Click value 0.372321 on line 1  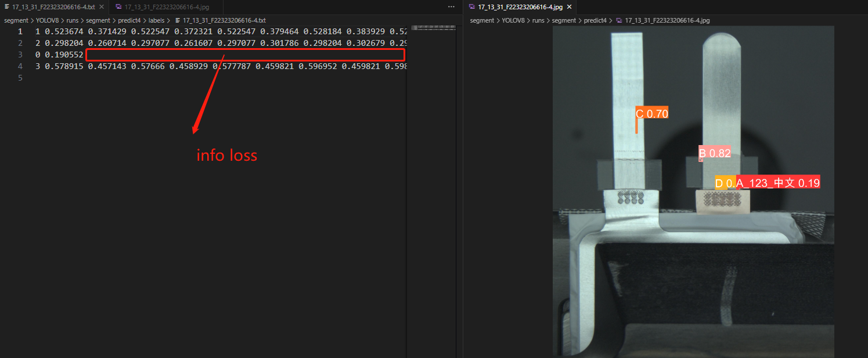tap(193, 31)
